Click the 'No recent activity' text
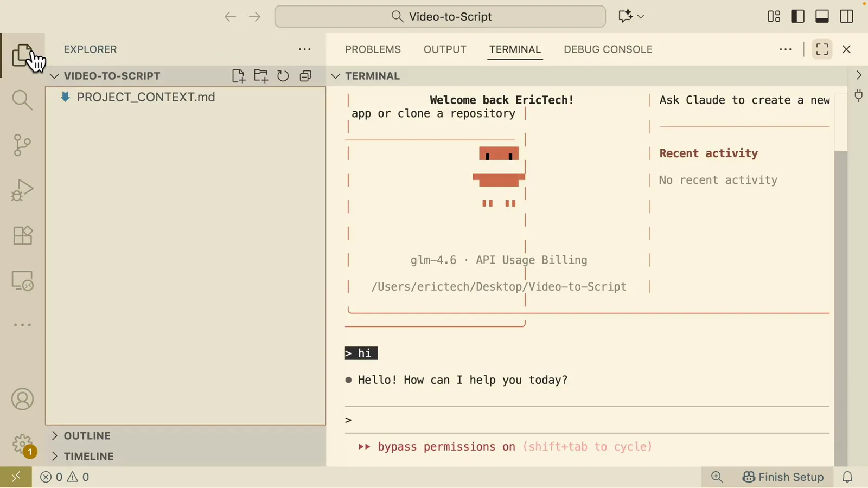The image size is (868, 488). coord(718,180)
